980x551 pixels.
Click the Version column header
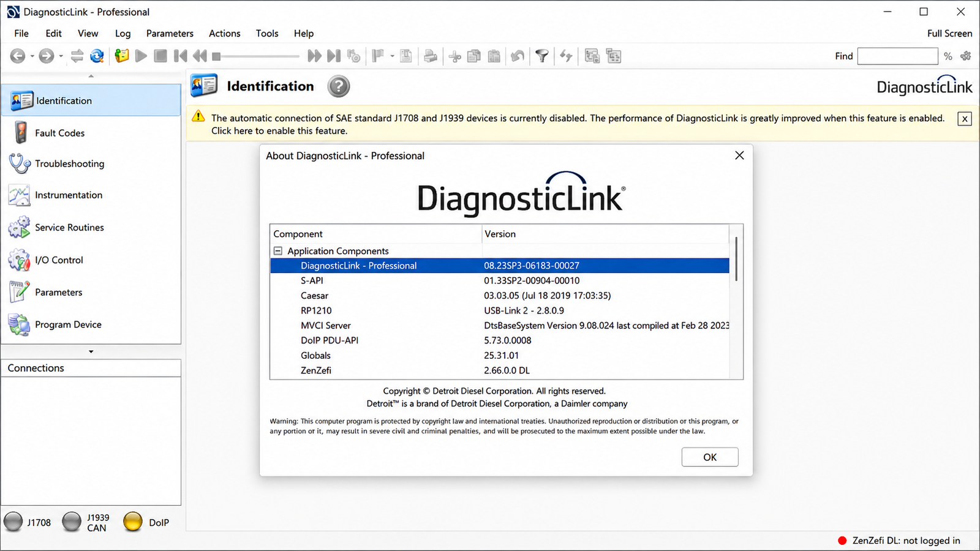pos(606,234)
